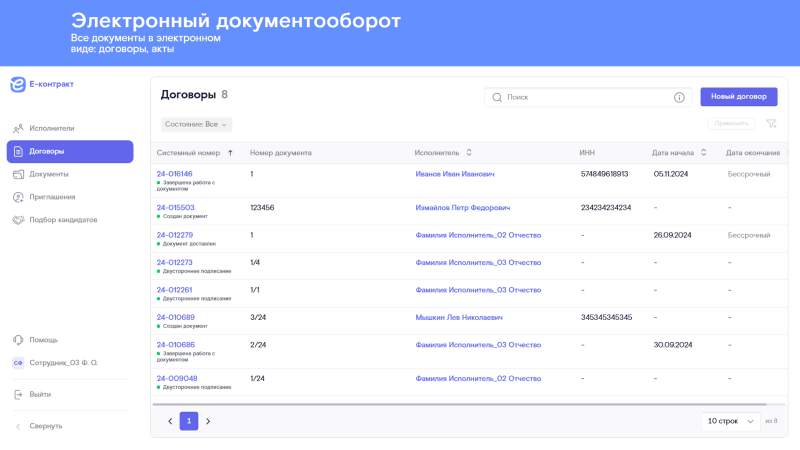The height and width of the screenshot is (450, 800).
Task: Open contract 24-016146
Action: 174,174
